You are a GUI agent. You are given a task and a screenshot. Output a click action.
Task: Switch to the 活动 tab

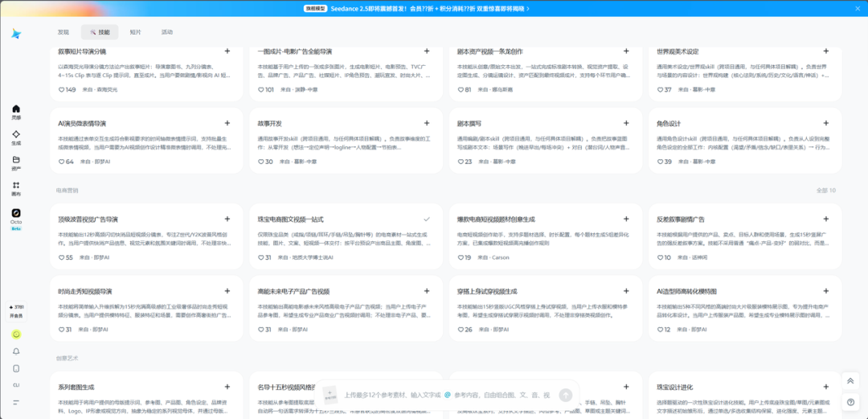point(167,32)
